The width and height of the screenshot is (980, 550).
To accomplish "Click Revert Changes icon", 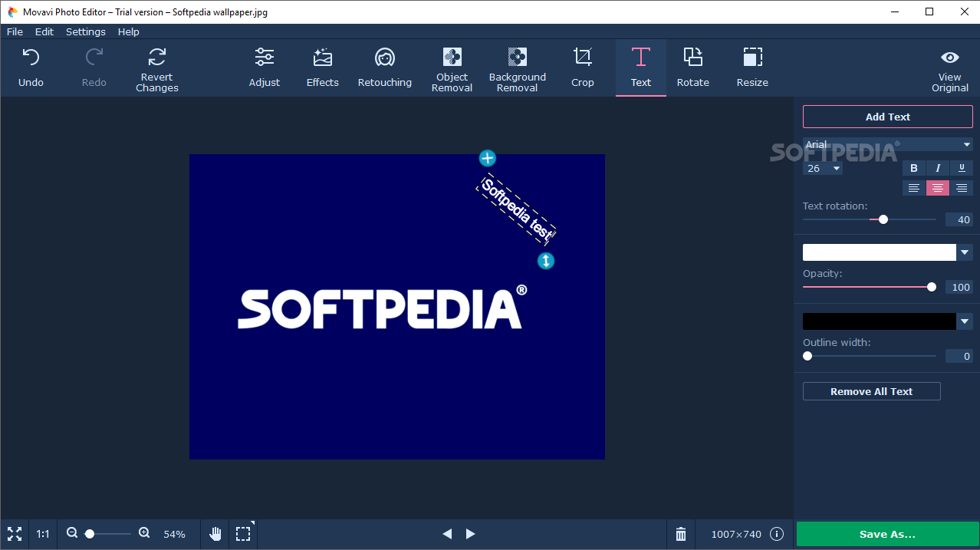I will [x=157, y=57].
